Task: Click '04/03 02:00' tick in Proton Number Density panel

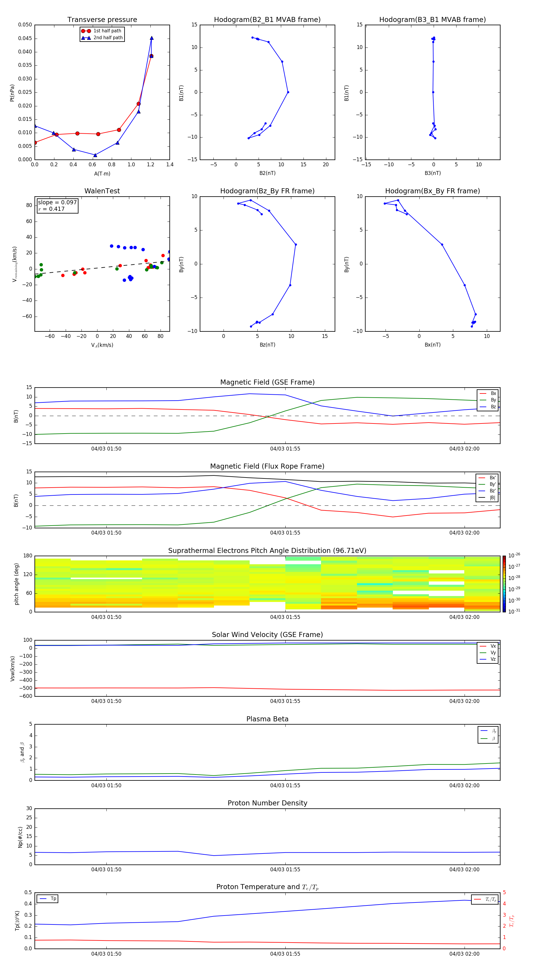Action: [x=464, y=869]
